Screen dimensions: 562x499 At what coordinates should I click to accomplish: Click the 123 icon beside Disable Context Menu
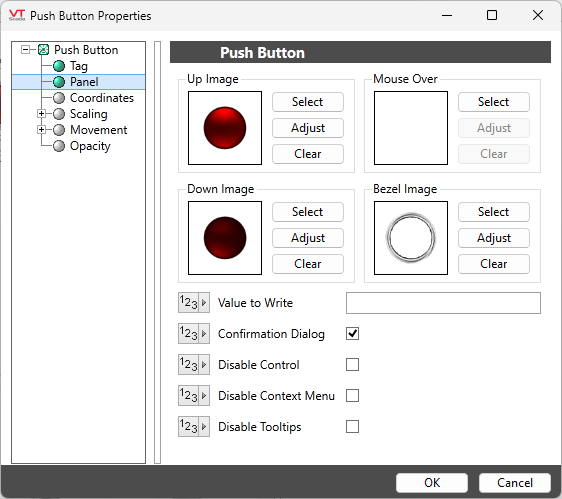tap(194, 396)
